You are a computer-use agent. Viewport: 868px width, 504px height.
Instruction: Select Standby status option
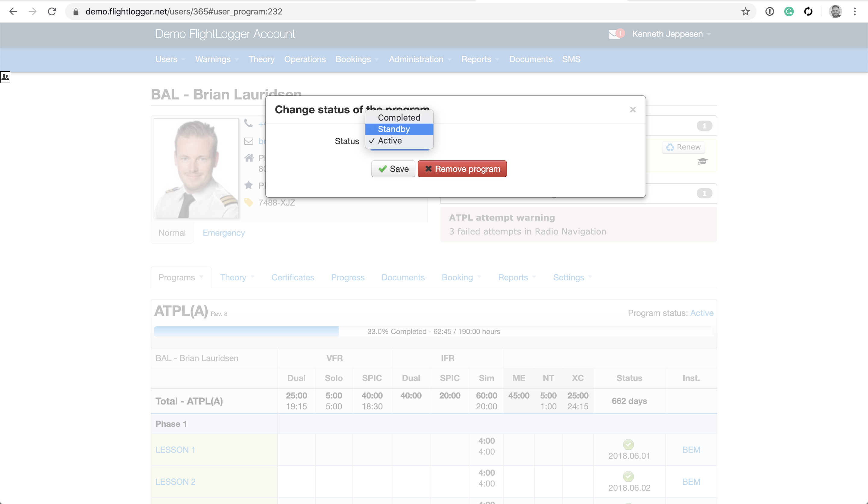click(x=399, y=129)
